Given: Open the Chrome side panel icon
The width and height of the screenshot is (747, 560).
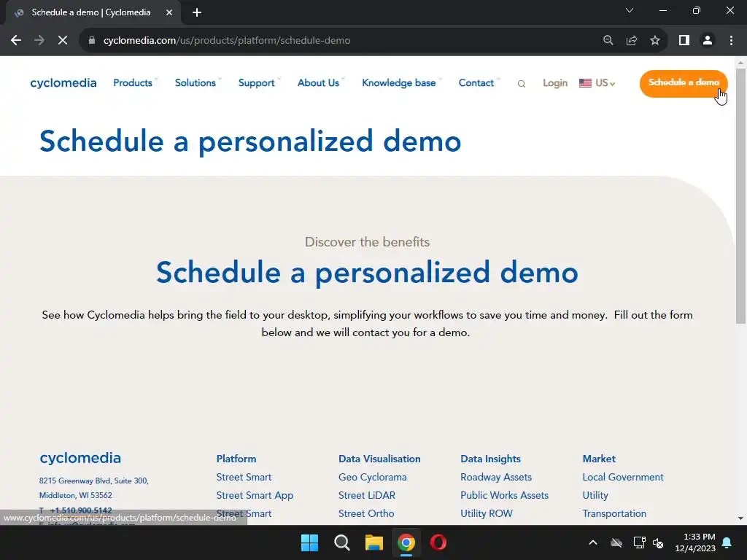Looking at the screenshot, I should point(684,41).
